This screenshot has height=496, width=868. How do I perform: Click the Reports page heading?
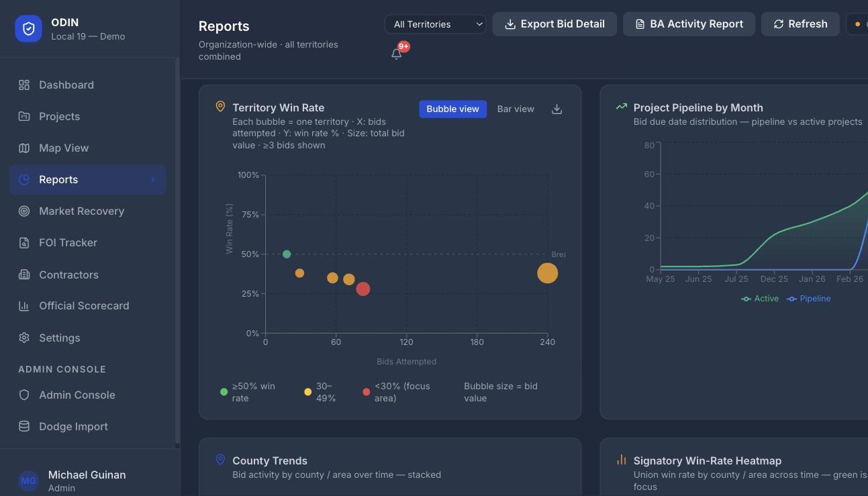224,26
